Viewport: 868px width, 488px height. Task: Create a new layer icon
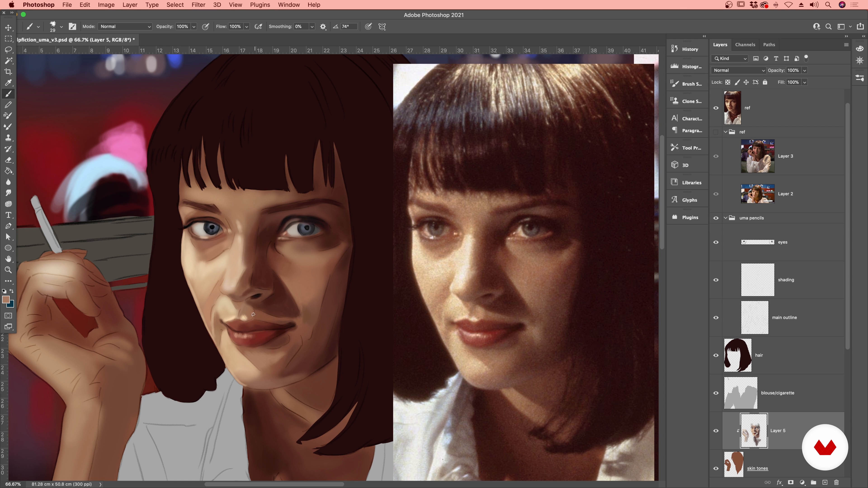[825, 482]
